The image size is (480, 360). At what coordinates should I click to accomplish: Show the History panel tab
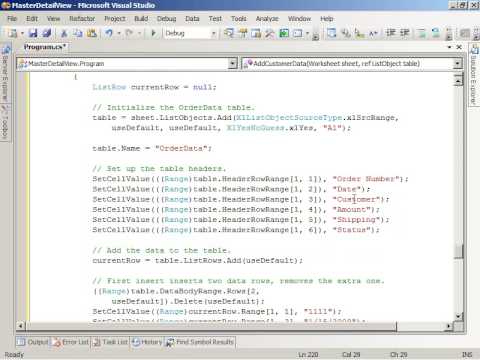pos(147,342)
